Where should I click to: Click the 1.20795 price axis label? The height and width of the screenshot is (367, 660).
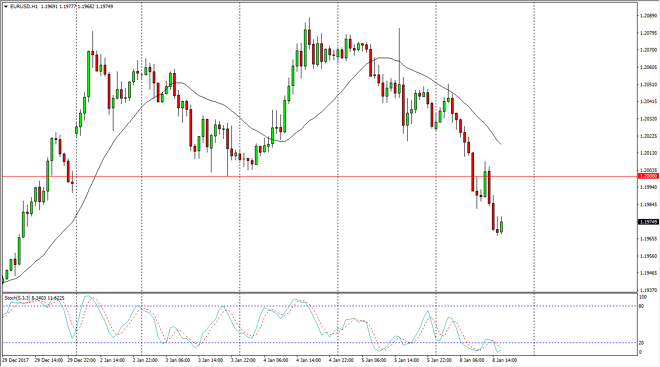coord(648,33)
